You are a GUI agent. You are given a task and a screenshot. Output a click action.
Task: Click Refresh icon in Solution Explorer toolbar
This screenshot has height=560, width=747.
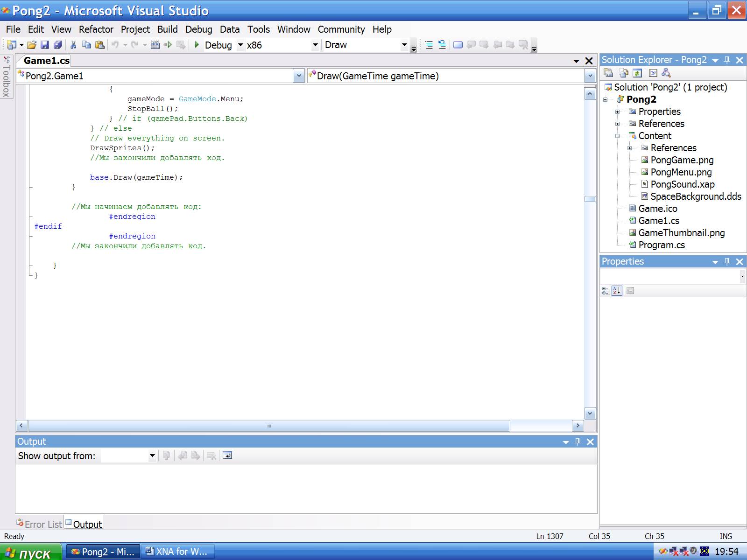click(637, 73)
